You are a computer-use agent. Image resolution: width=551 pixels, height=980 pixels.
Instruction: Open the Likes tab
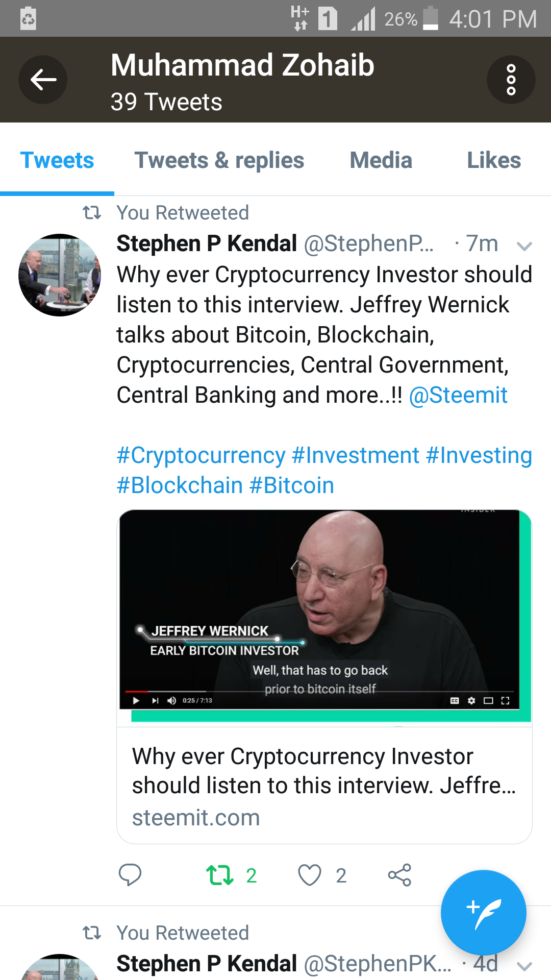pyautogui.click(x=494, y=160)
